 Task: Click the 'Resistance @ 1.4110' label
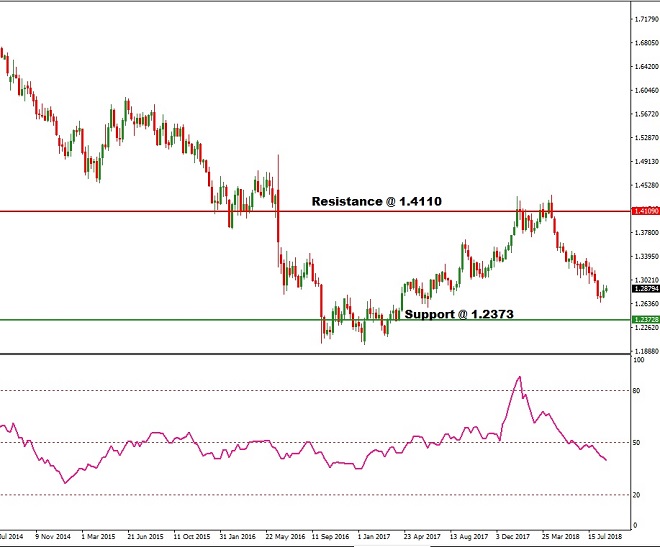(x=377, y=202)
